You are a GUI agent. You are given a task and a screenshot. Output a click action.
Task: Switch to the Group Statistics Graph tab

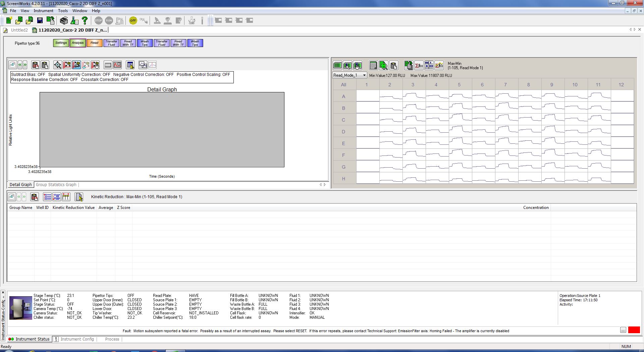pos(56,185)
